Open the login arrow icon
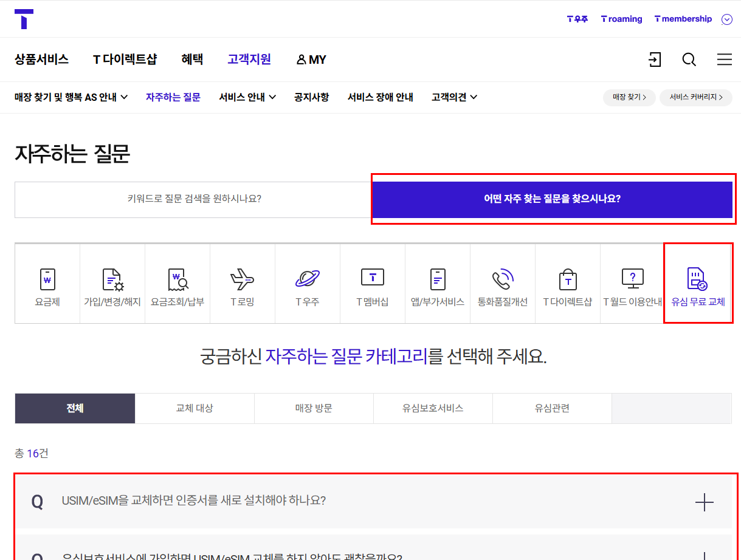741x560 pixels. 654,60
